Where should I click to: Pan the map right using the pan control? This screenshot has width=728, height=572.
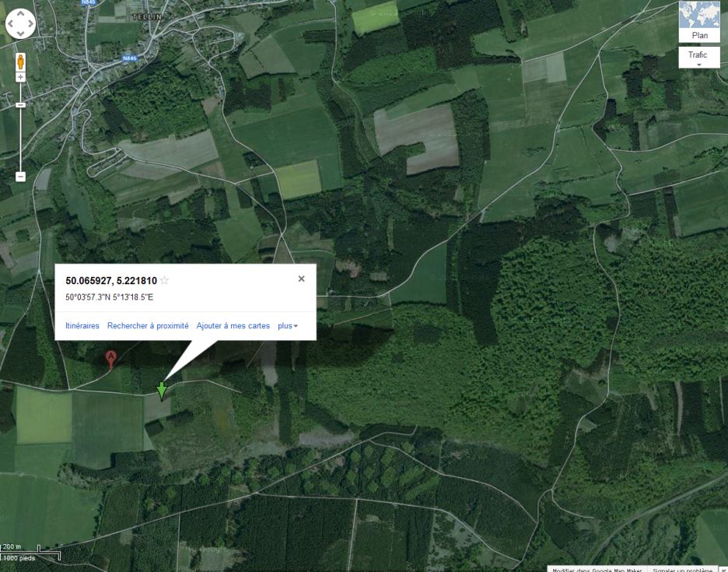(30, 23)
